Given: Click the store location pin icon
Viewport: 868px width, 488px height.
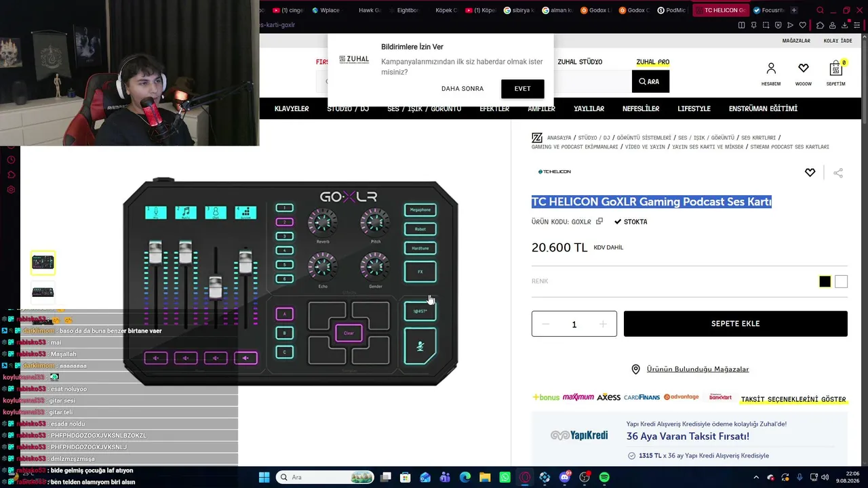Looking at the screenshot, I should (635, 369).
